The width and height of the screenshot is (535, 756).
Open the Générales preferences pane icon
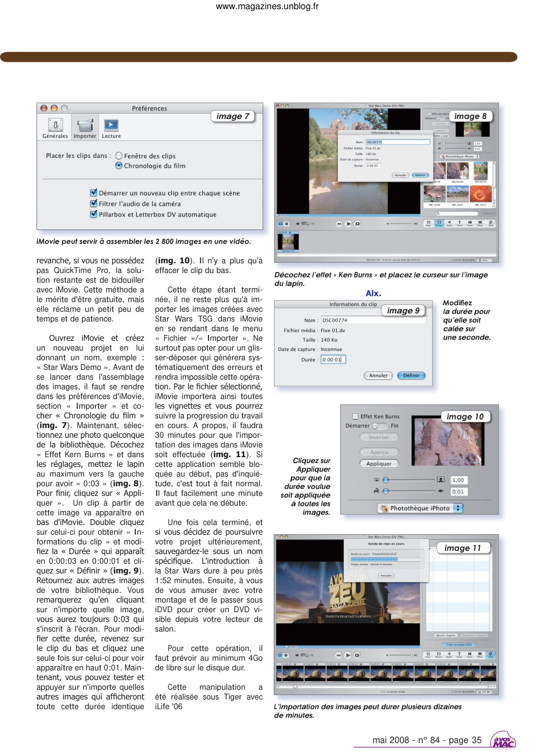click(x=55, y=129)
